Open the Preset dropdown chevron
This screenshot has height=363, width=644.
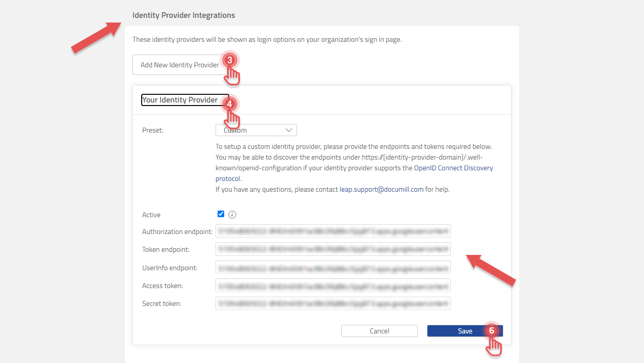(289, 129)
